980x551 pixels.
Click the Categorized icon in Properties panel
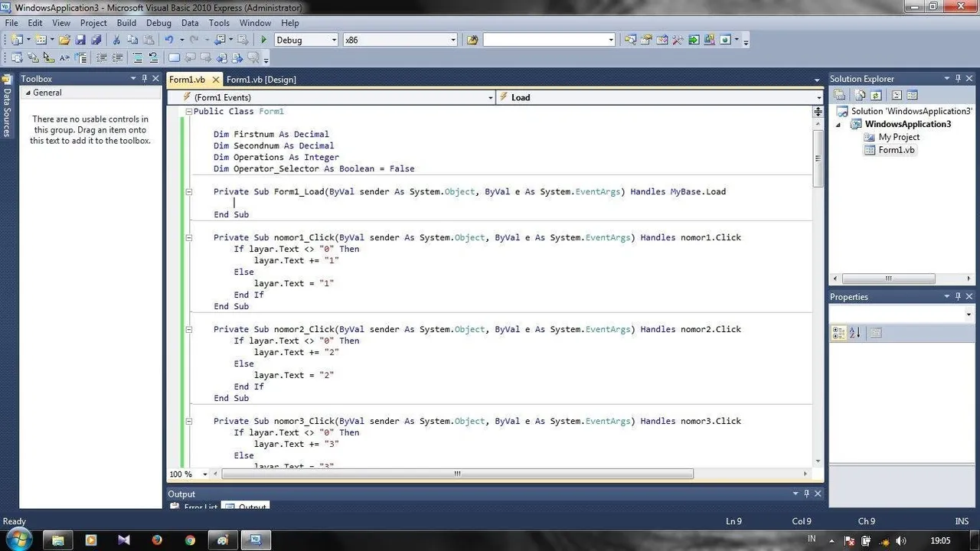(838, 333)
